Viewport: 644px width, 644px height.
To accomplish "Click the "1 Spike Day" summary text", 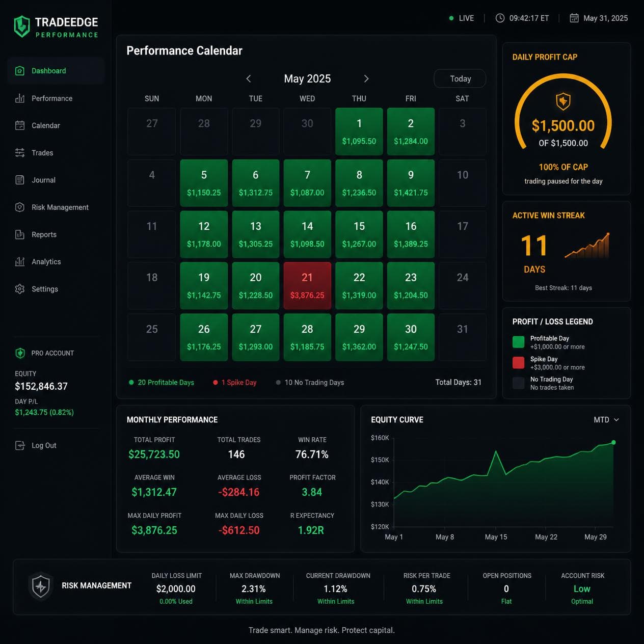I will point(239,383).
